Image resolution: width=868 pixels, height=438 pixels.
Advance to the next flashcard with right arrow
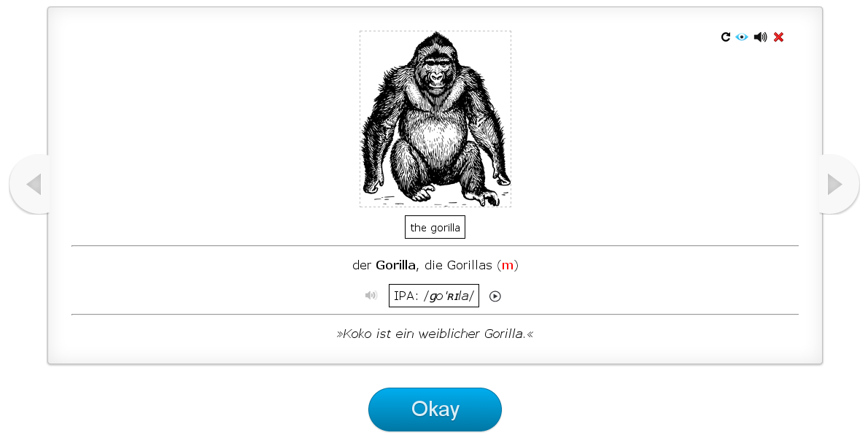tap(837, 184)
